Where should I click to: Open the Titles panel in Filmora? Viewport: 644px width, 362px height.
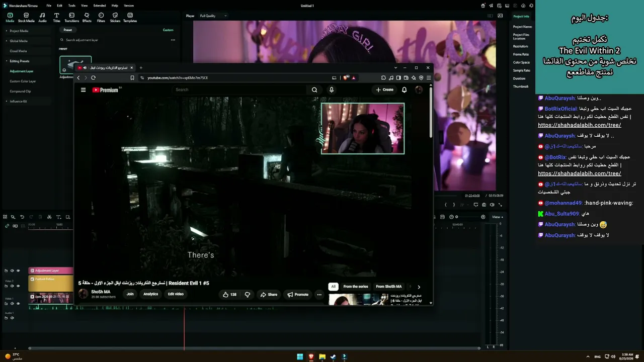56,18
